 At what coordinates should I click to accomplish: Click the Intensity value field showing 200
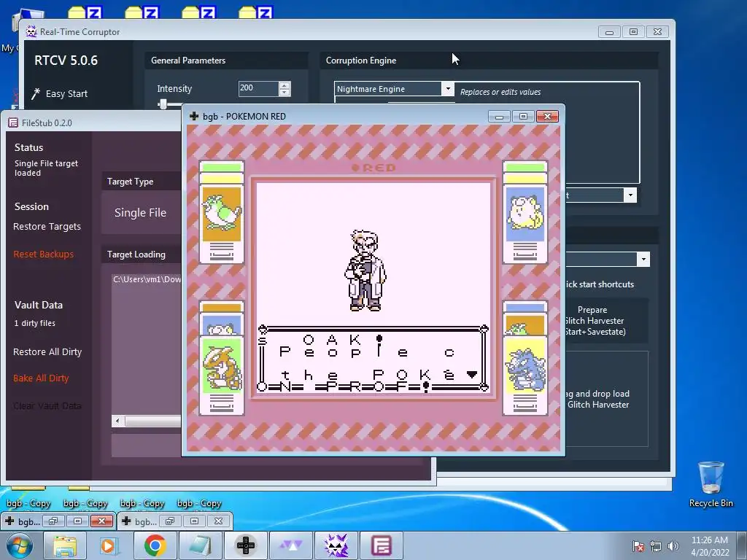258,88
